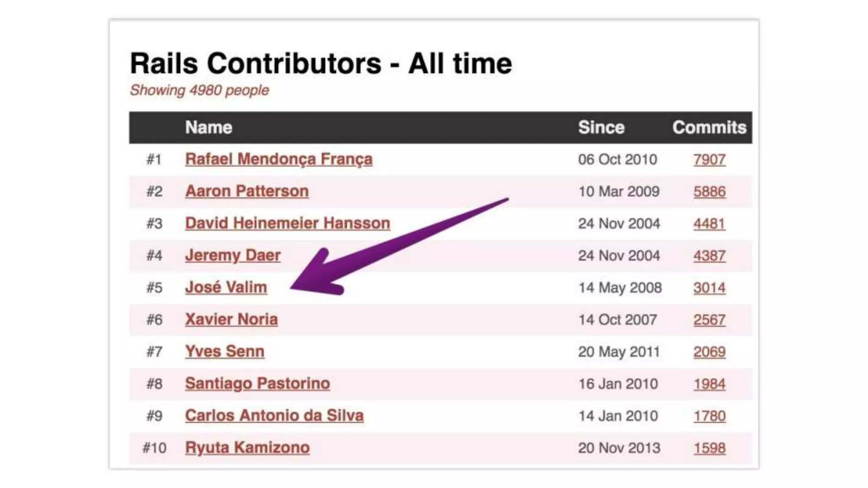Open Ryuta Kamizono's 1598 commits

[x=709, y=448]
